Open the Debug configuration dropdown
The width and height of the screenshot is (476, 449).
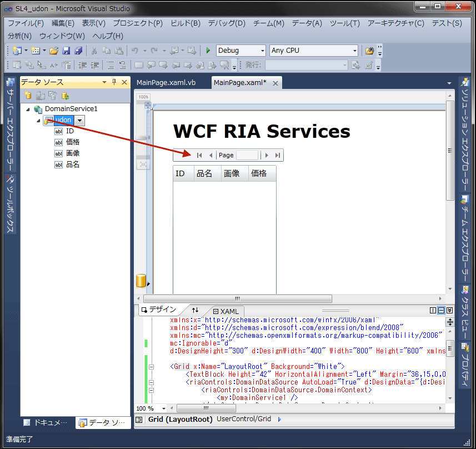click(263, 51)
